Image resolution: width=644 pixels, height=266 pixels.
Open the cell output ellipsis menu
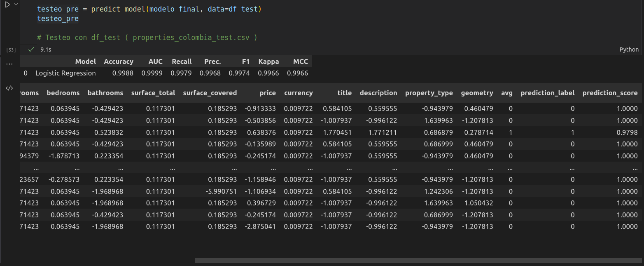click(9, 64)
